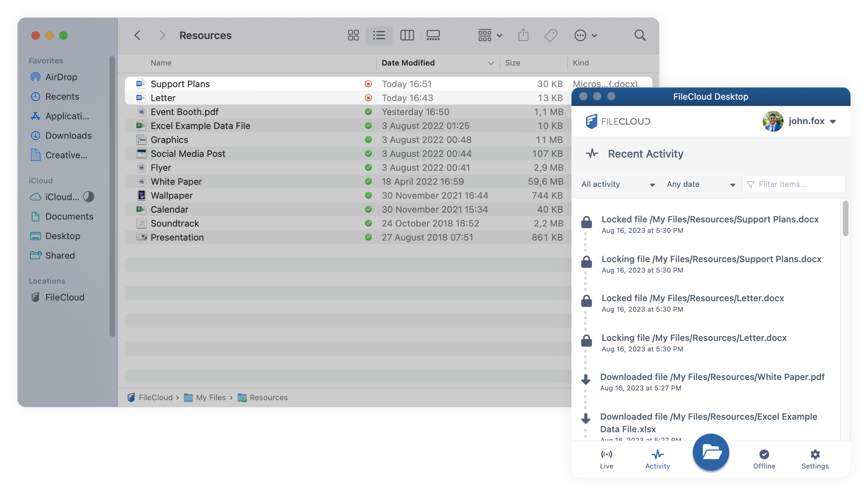Viewport: 868px width, 495px height.
Task: Switch to the Live tab
Action: (606, 459)
